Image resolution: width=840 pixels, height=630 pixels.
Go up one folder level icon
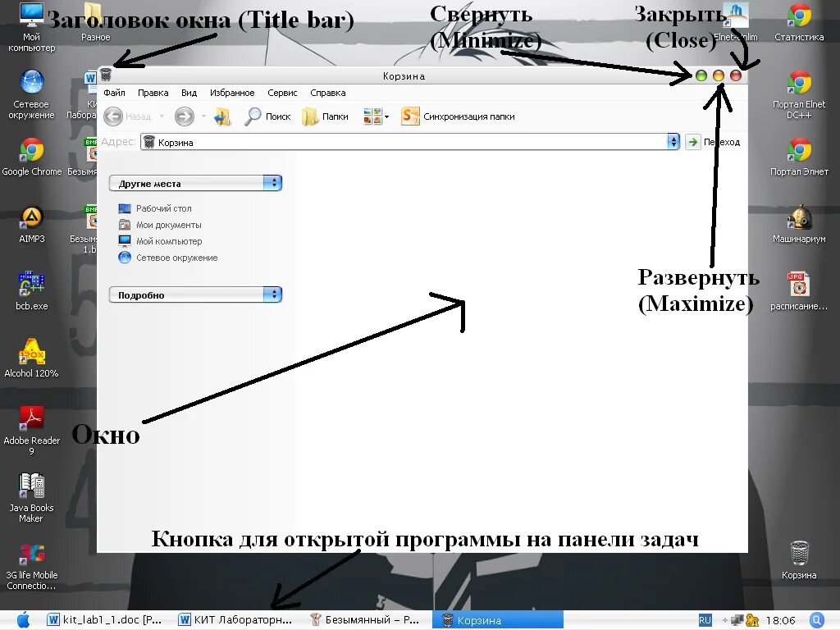coord(222,116)
